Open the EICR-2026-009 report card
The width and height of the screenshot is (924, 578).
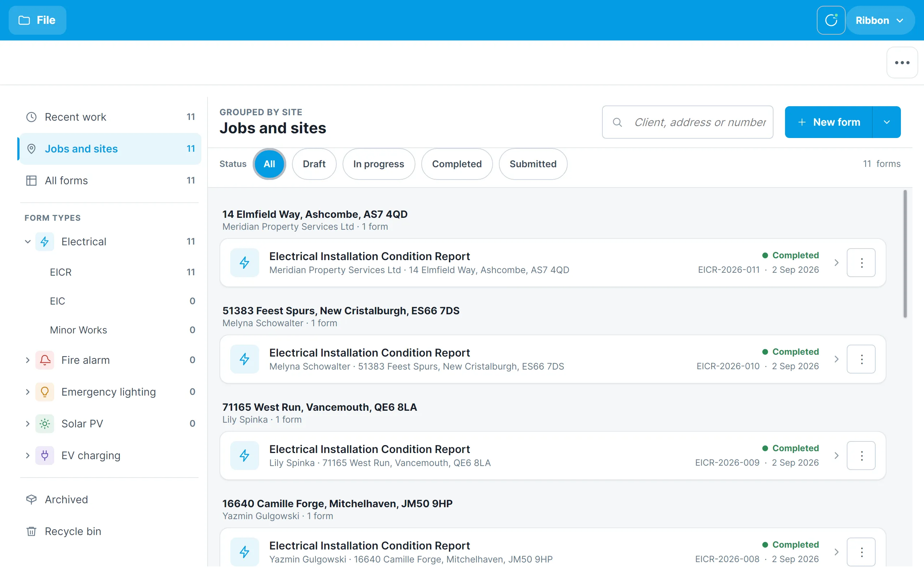click(553, 456)
